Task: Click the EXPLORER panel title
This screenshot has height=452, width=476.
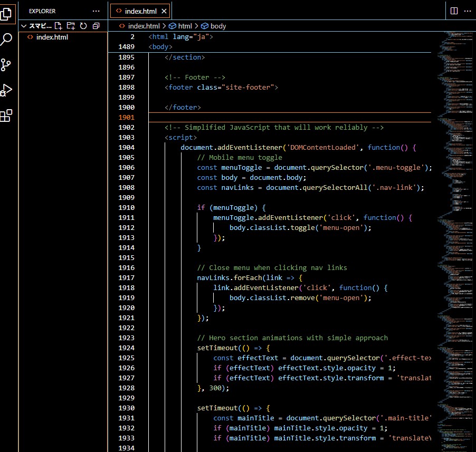Action: click(x=42, y=11)
